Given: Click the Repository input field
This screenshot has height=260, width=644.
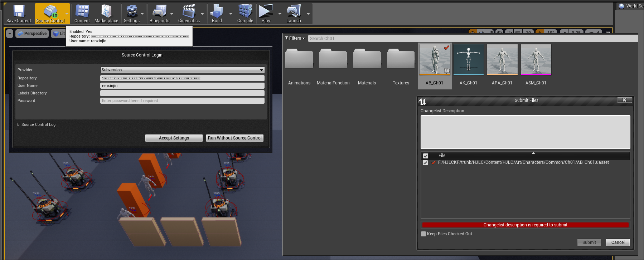Looking at the screenshot, I should [182, 78].
